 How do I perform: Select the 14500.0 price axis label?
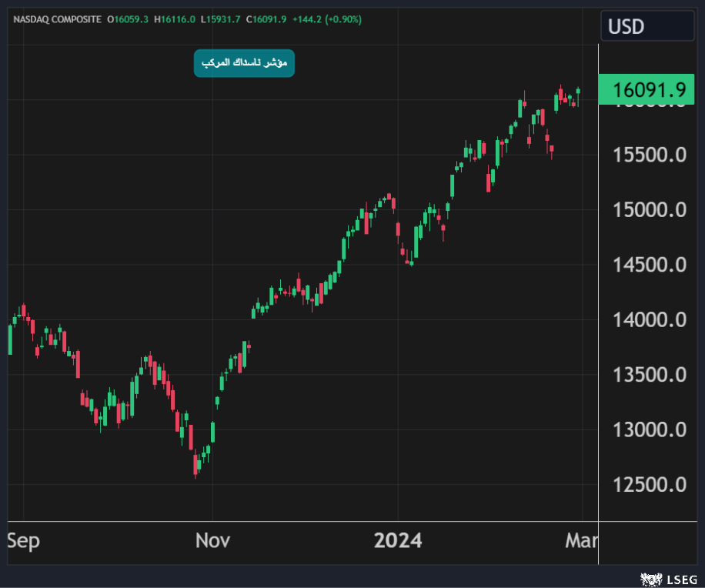click(650, 265)
